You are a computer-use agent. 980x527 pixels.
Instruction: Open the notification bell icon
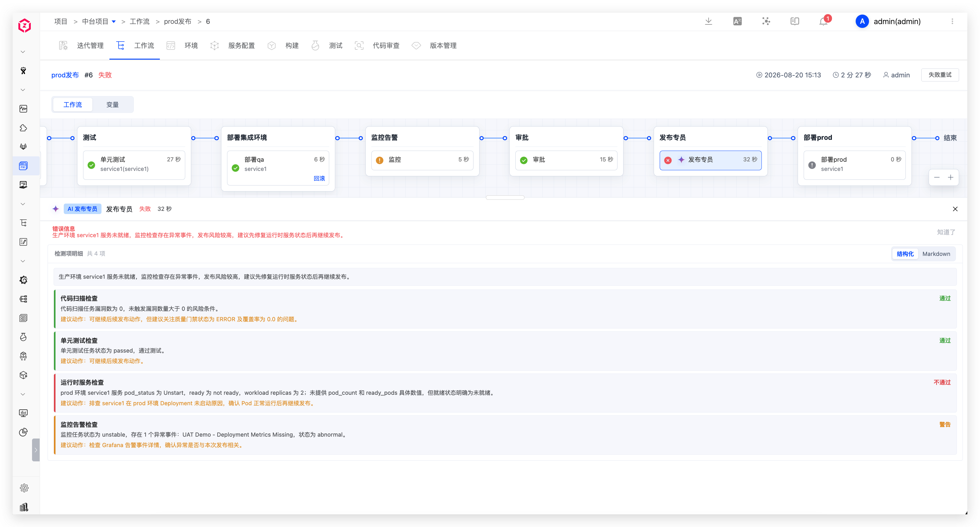tap(823, 21)
